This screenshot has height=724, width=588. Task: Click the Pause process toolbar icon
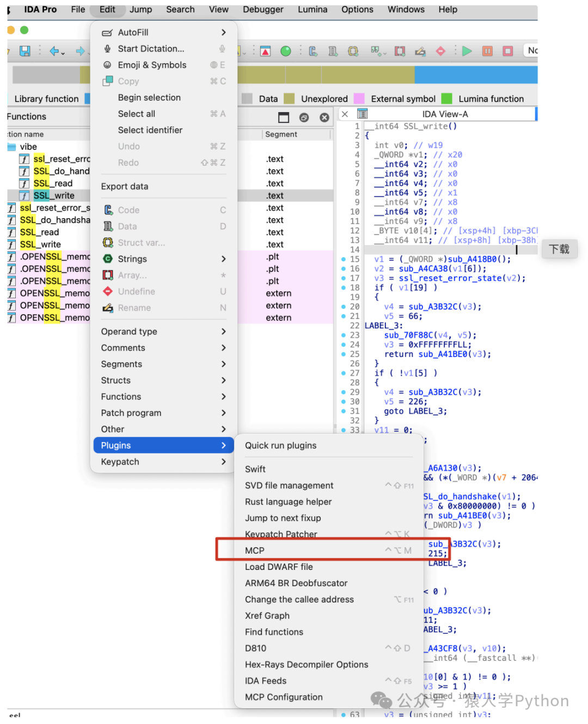pos(487,51)
